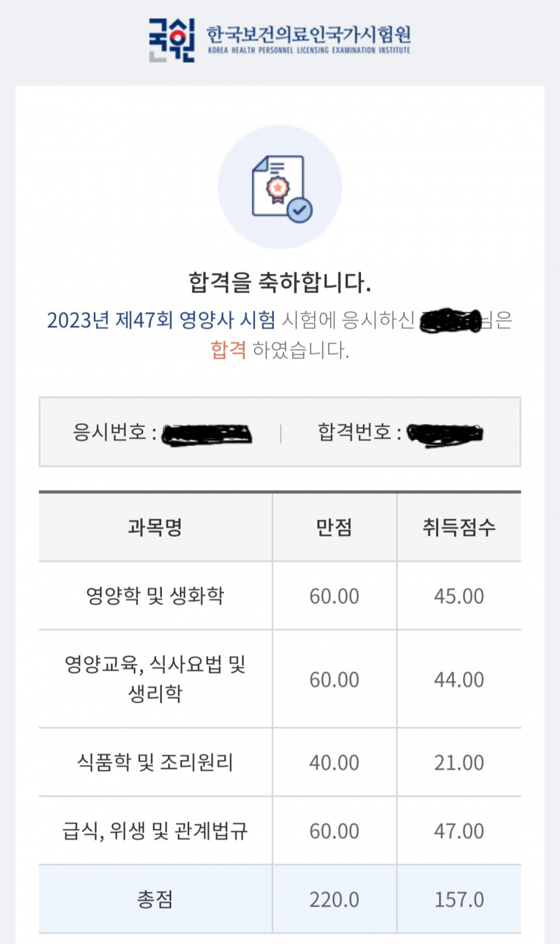Click the 220.0 total maximum cell
The width and height of the screenshot is (560, 944).
(334, 899)
